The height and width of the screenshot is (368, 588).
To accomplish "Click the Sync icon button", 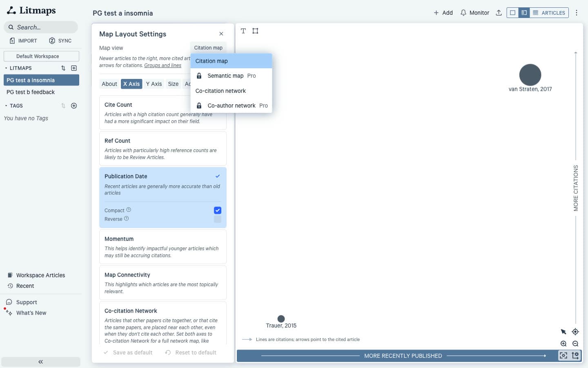I will [52, 40].
